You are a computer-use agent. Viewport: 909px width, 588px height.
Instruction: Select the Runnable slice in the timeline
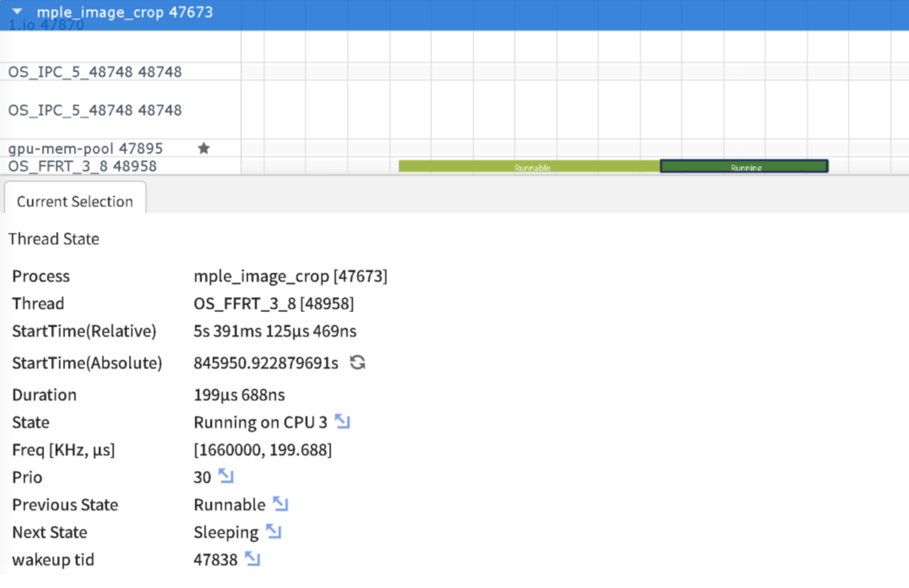(x=529, y=166)
